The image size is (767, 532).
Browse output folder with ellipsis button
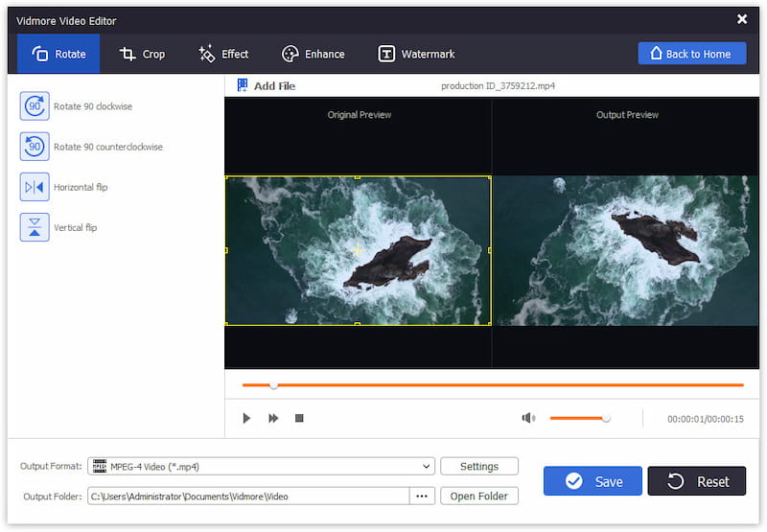click(422, 497)
